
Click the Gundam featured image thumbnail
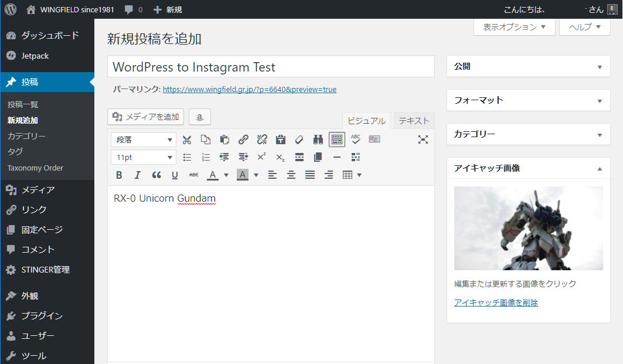point(528,228)
